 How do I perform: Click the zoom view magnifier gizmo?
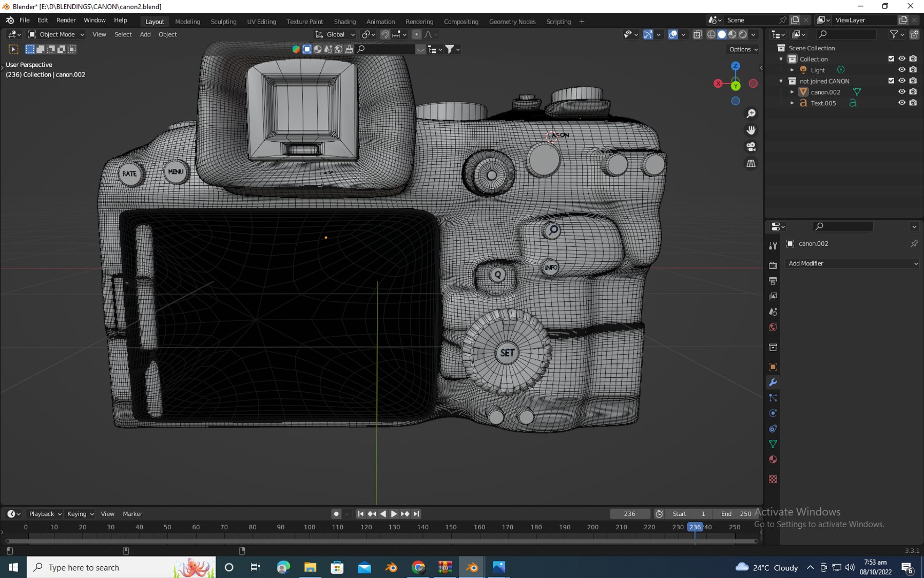coord(751,113)
